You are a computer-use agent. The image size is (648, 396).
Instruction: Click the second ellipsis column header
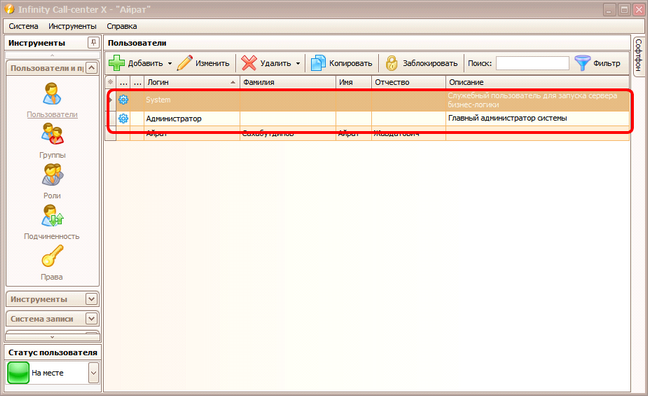(x=137, y=82)
